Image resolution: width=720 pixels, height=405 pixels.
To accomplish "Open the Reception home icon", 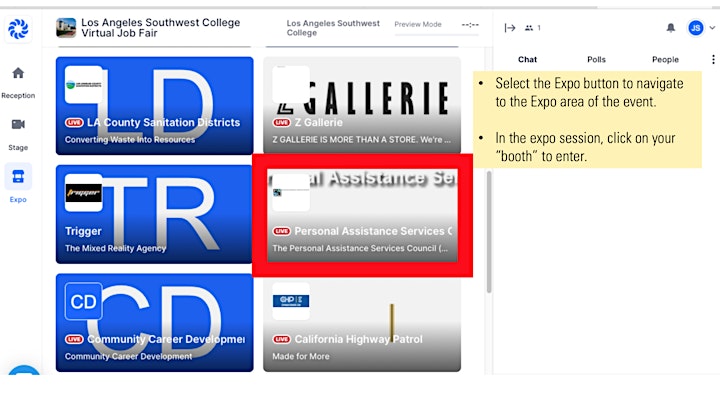I will tap(18, 73).
